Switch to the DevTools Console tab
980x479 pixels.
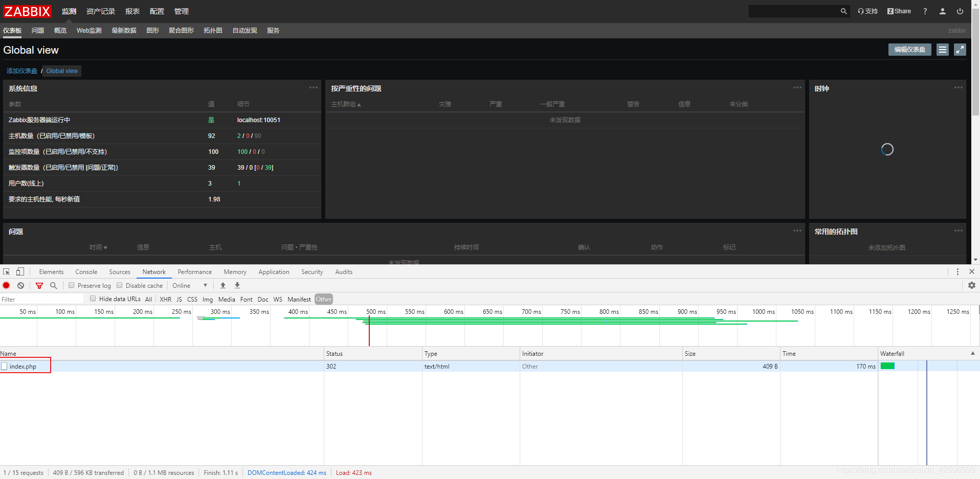86,272
